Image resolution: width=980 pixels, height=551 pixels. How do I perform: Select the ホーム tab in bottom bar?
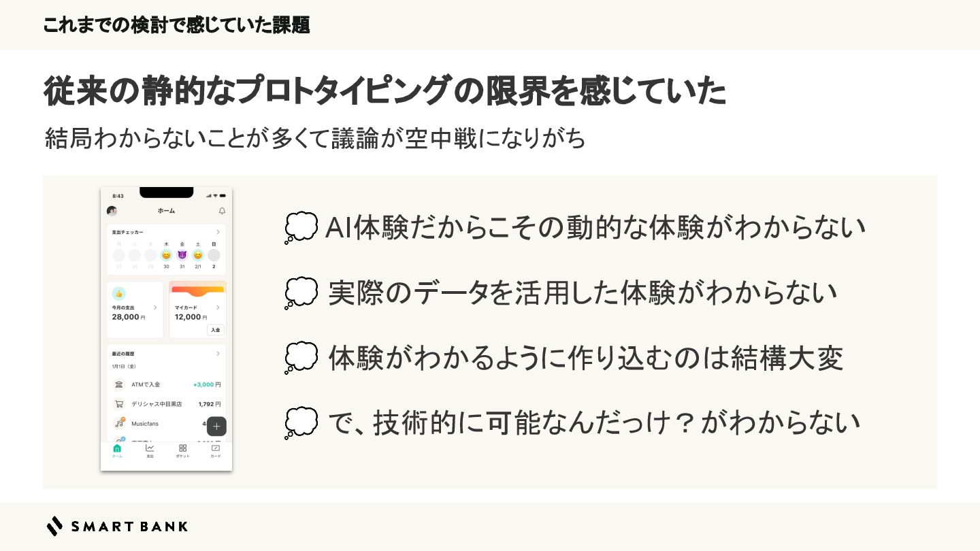(x=117, y=451)
